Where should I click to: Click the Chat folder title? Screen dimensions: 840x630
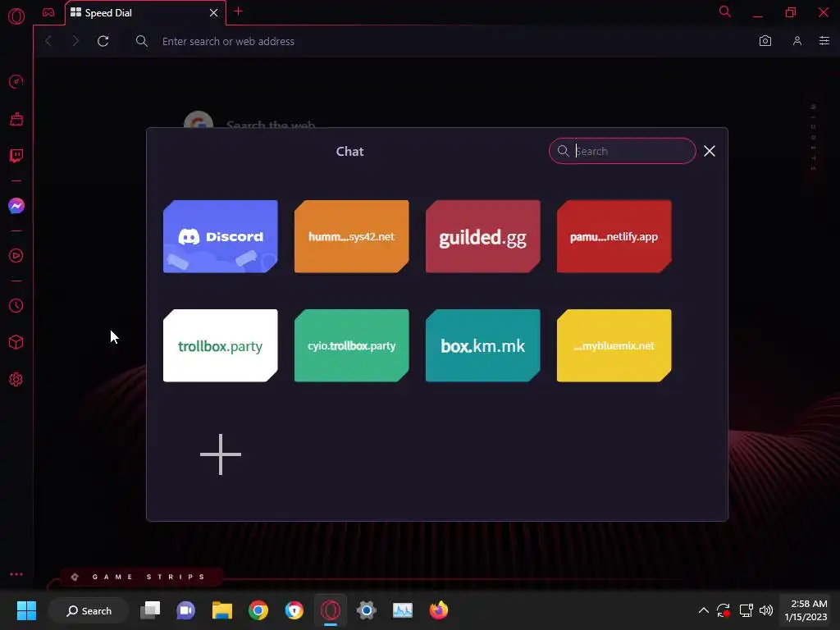click(349, 152)
